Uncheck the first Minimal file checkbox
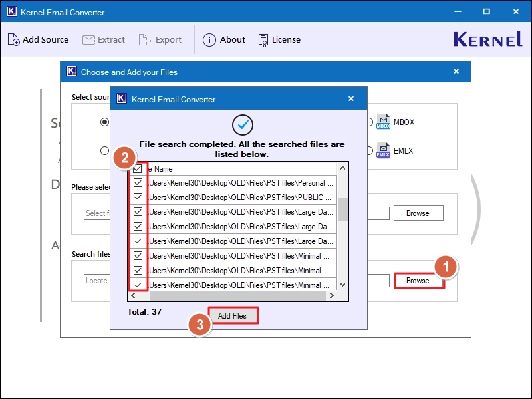Image resolution: width=532 pixels, height=399 pixels. 138,255
